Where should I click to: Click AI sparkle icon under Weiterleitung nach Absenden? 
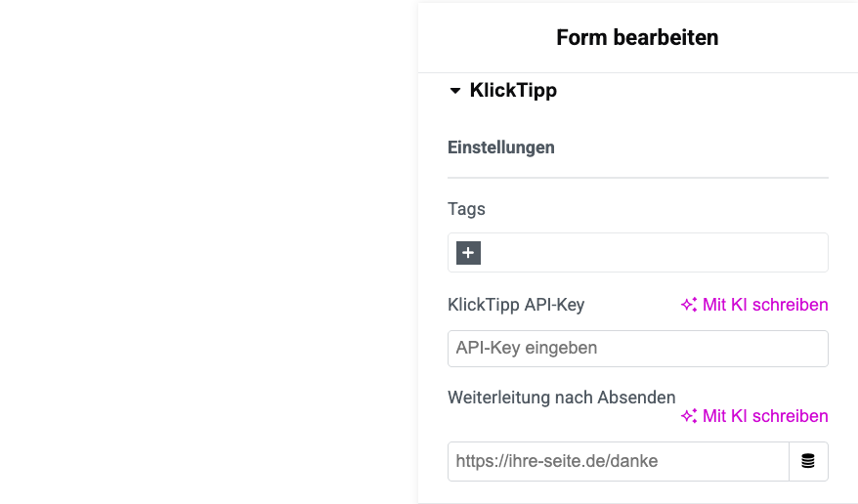(x=689, y=416)
